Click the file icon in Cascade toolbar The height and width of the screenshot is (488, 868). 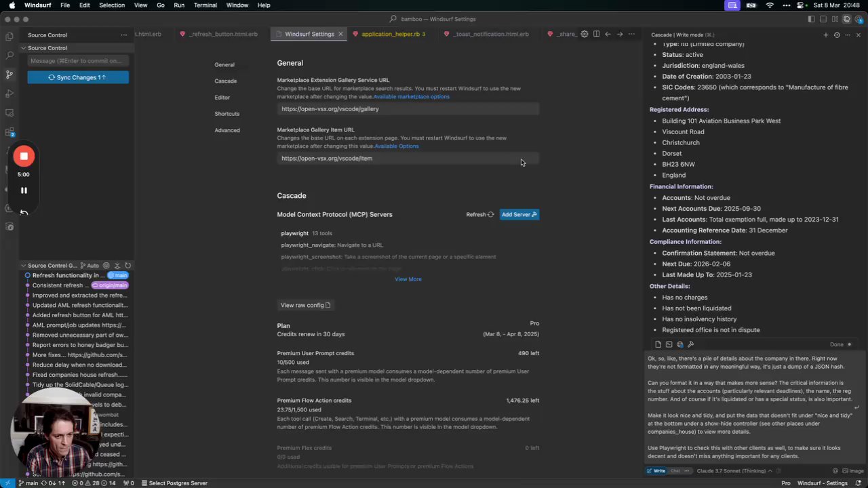tap(658, 344)
